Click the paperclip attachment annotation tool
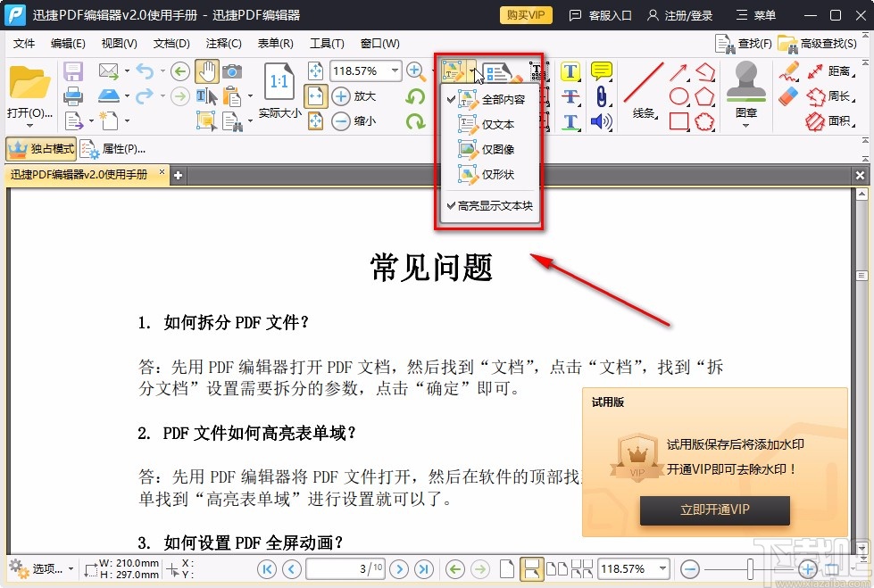Image resolution: width=874 pixels, height=588 pixels. point(602,96)
